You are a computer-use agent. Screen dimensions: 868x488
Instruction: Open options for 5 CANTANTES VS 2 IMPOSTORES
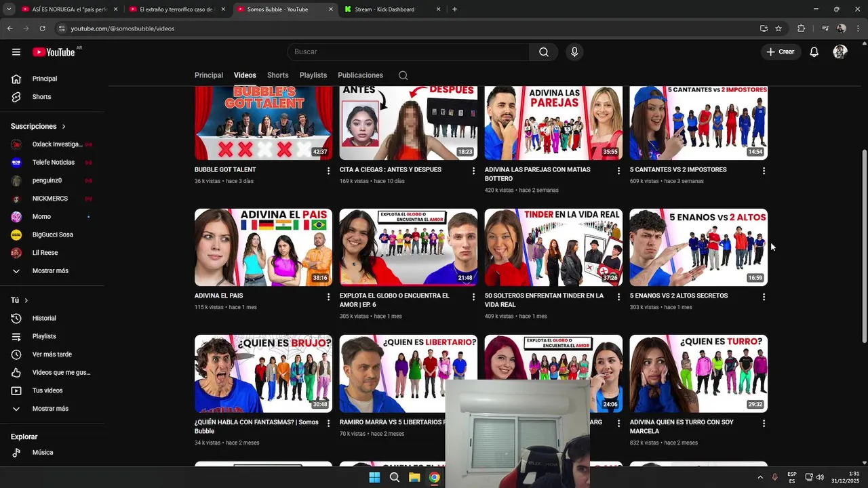click(x=764, y=171)
